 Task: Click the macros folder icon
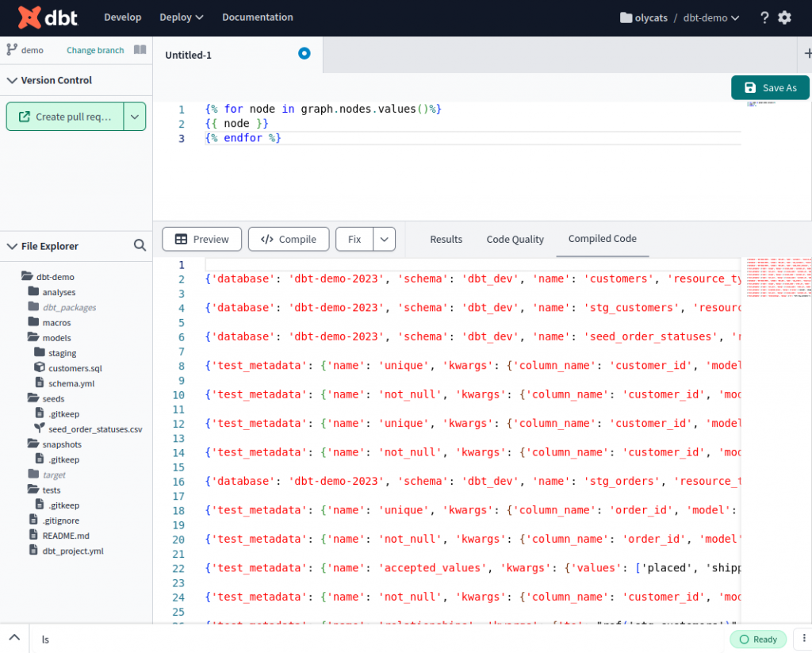coord(33,322)
